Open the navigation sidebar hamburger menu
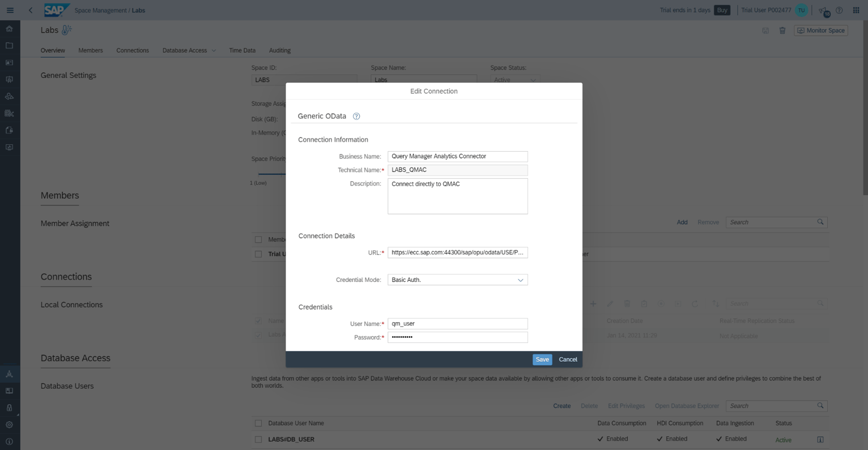The image size is (868, 450). tap(10, 10)
